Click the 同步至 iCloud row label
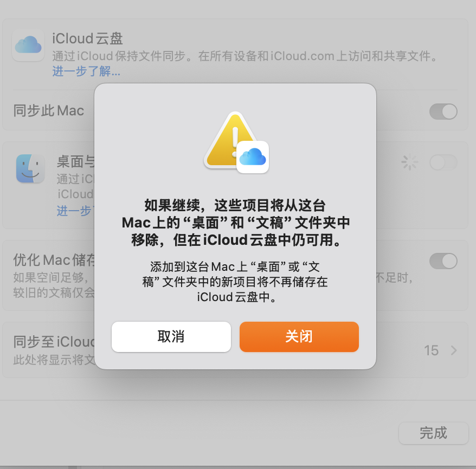The width and height of the screenshot is (476, 469). click(x=54, y=342)
